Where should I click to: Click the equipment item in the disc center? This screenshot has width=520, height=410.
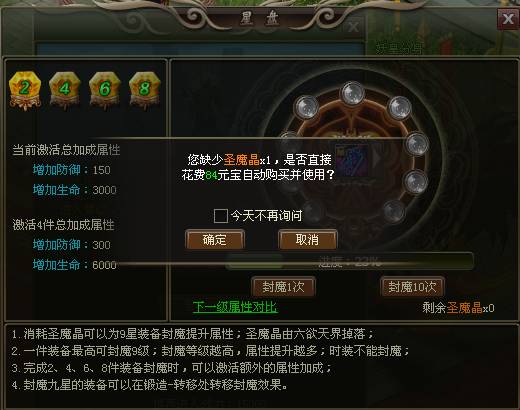(352, 161)
